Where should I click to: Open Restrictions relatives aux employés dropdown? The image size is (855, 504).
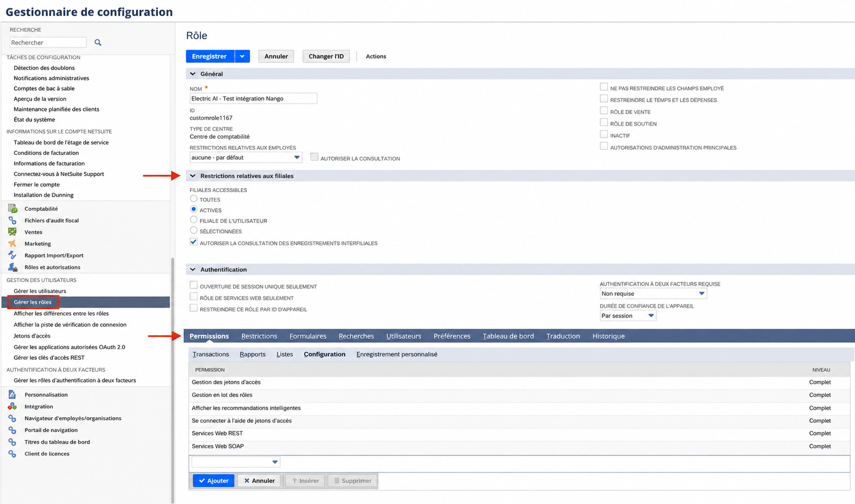(x=246, y=157)
